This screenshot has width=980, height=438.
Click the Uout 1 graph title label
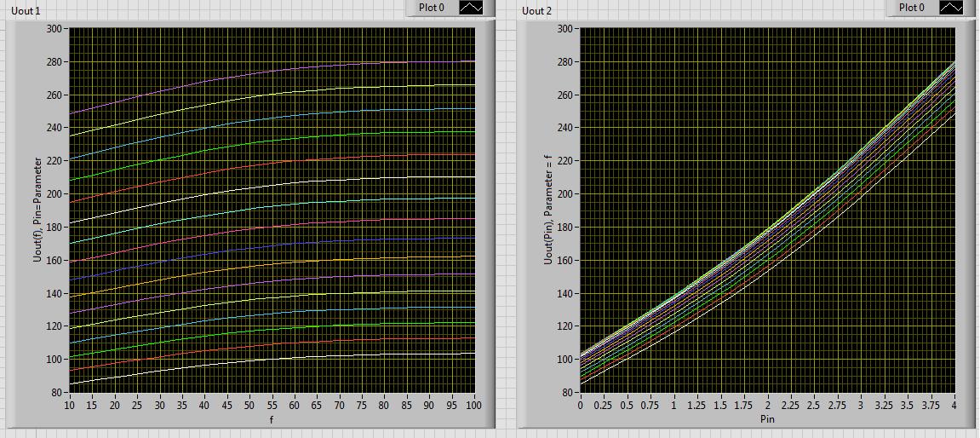coord(25,10)
